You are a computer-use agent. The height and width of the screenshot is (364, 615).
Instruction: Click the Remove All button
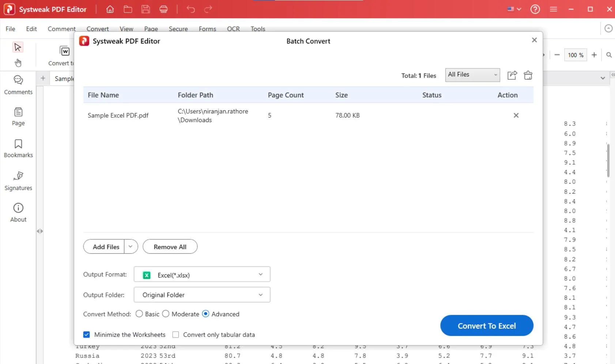pos(170,246)
